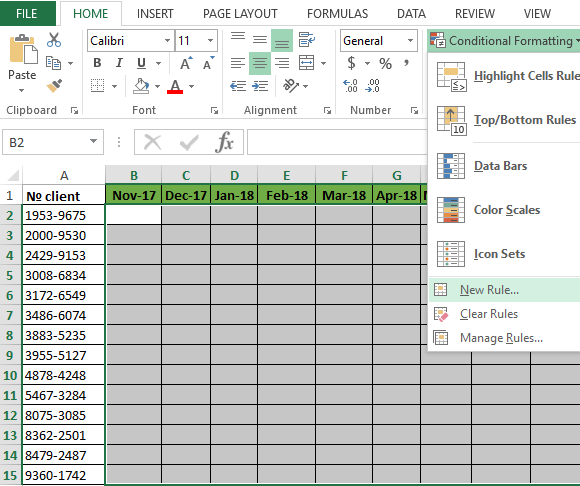This screenshot has width=580, height=486.
Task: Open Icon Sets submenu
Action: click(x=505, y=254)
